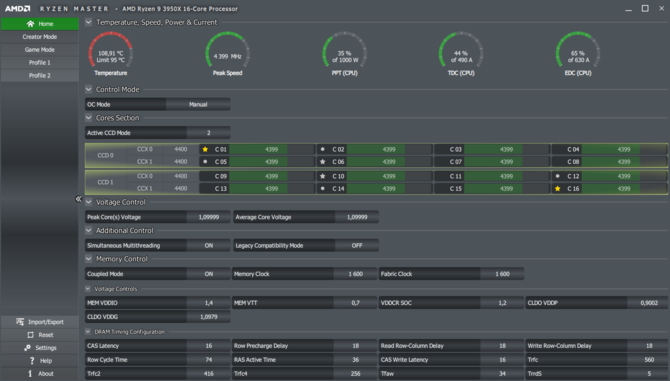This screenshot has height=381, width=670.
Task: Click the C 03 core speed bar
Action: pyautogui.click(x=507, y=149)
